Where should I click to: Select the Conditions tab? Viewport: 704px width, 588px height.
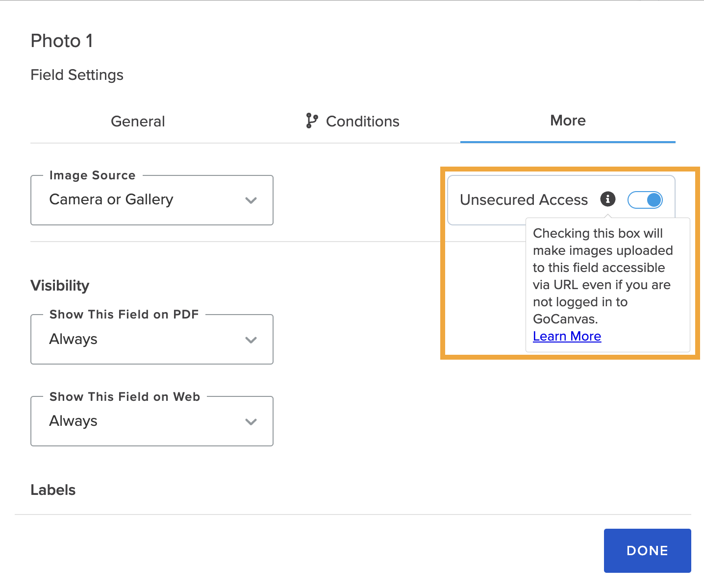(x=362, y=121)
